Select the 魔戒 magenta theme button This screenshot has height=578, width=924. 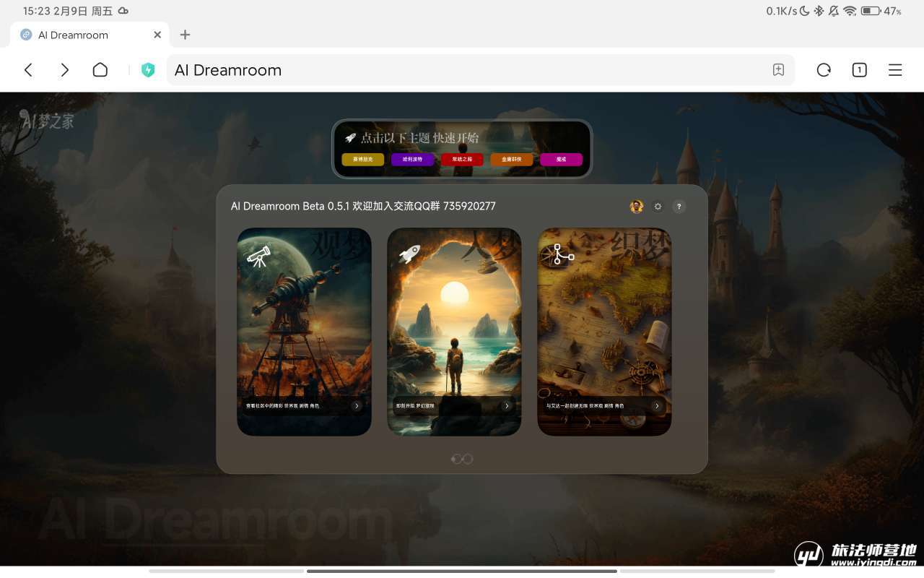(x=561, y=160)
